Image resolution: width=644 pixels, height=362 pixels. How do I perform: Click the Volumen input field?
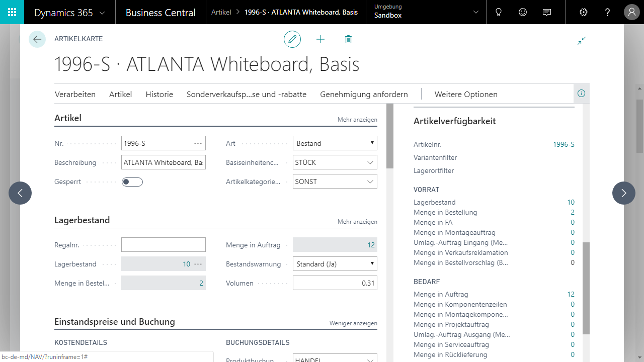[335, 283]
